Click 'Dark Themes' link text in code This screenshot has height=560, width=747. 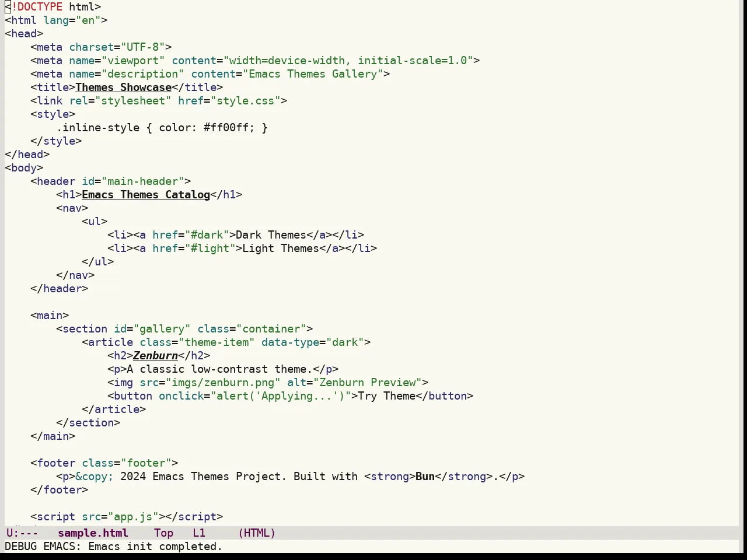[271, 235]
